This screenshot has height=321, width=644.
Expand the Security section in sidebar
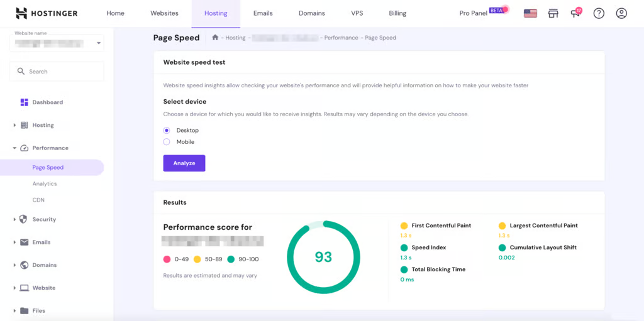[x=44, y=219]
